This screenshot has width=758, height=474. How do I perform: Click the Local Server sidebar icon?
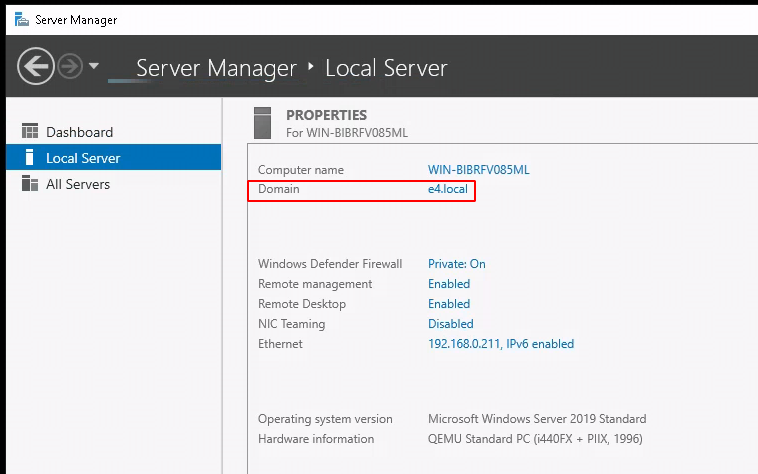[x=29, y=157]
